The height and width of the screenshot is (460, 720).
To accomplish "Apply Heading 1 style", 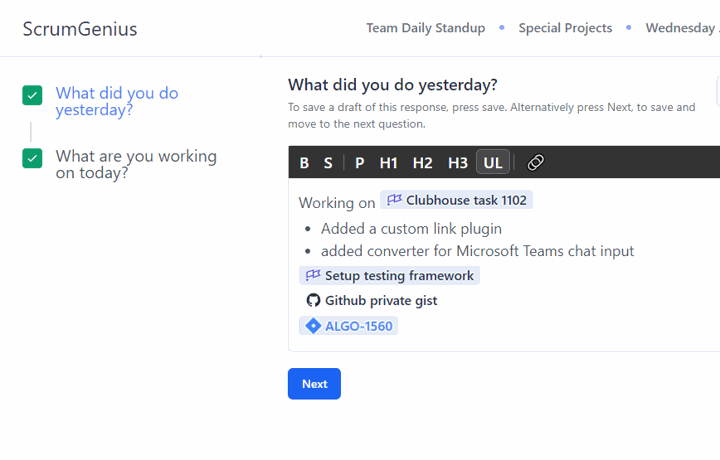I will coord(389,163).
